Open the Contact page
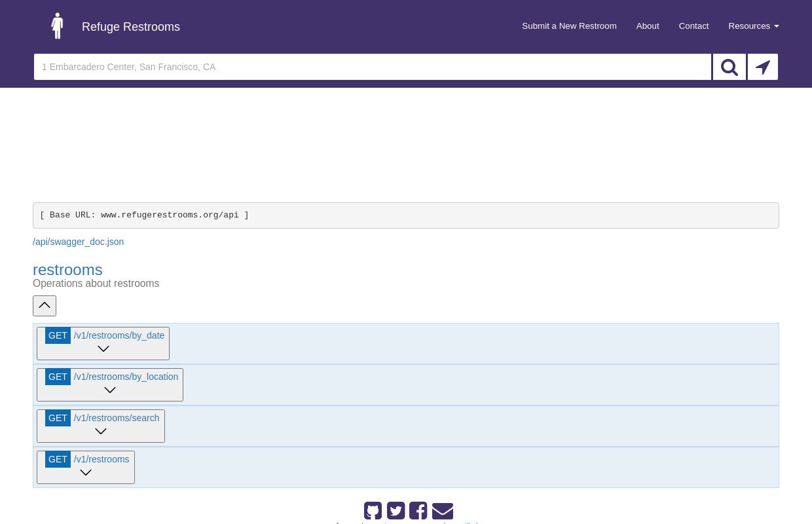 pos(693,26)
